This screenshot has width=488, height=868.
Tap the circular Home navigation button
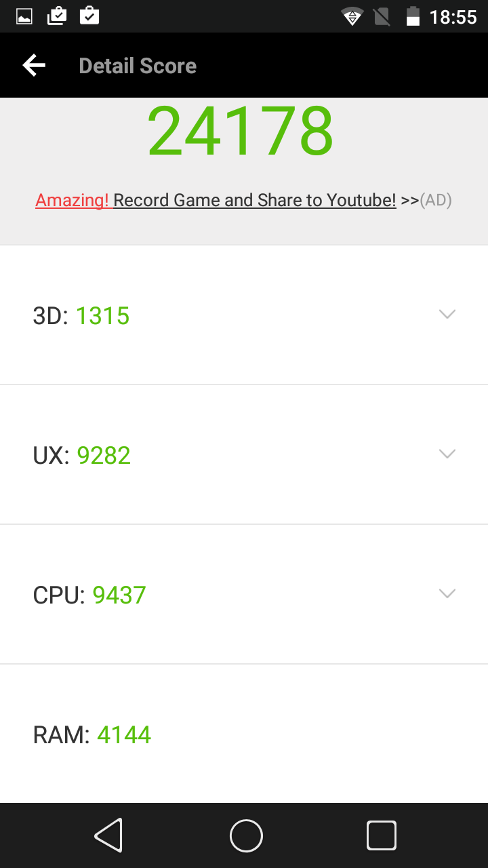(245, 835)
